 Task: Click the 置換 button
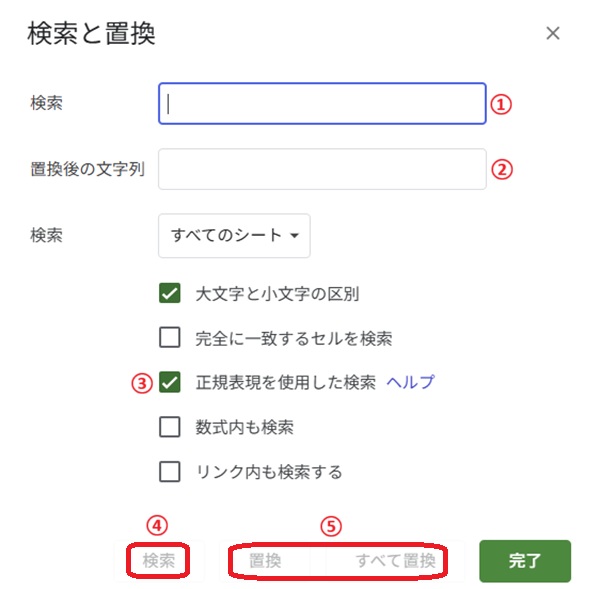(265, 561)
